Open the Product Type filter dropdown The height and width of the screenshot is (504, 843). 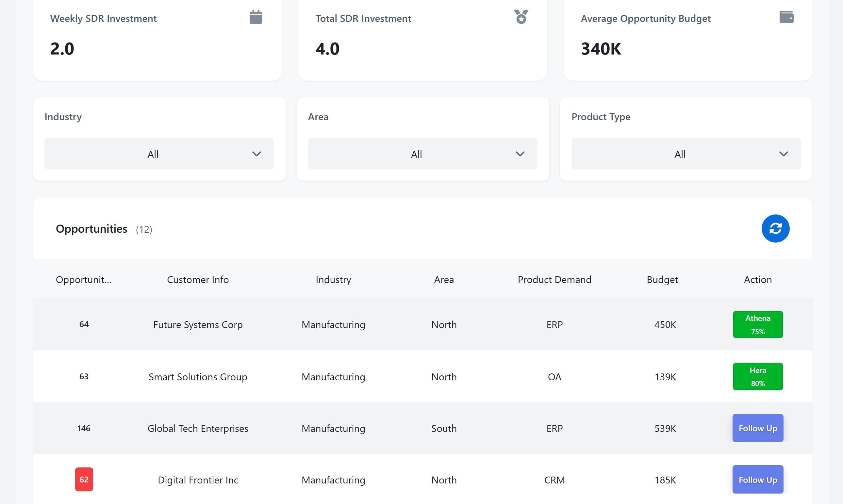686,154
